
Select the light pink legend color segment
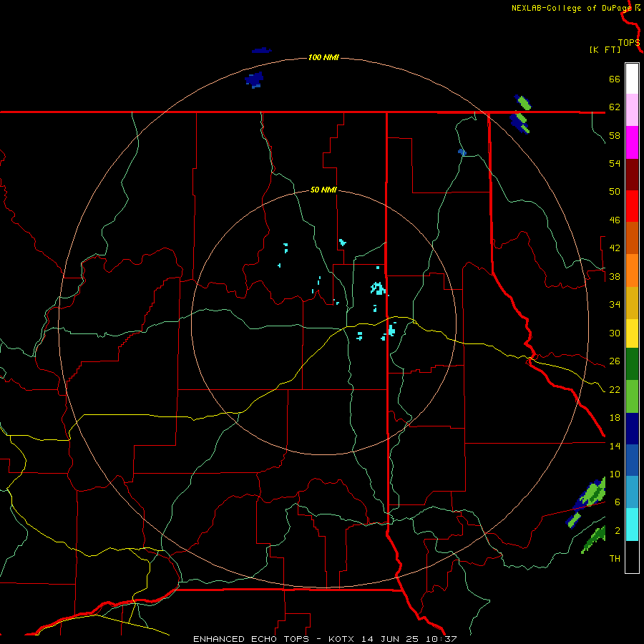tap(632, 110)
